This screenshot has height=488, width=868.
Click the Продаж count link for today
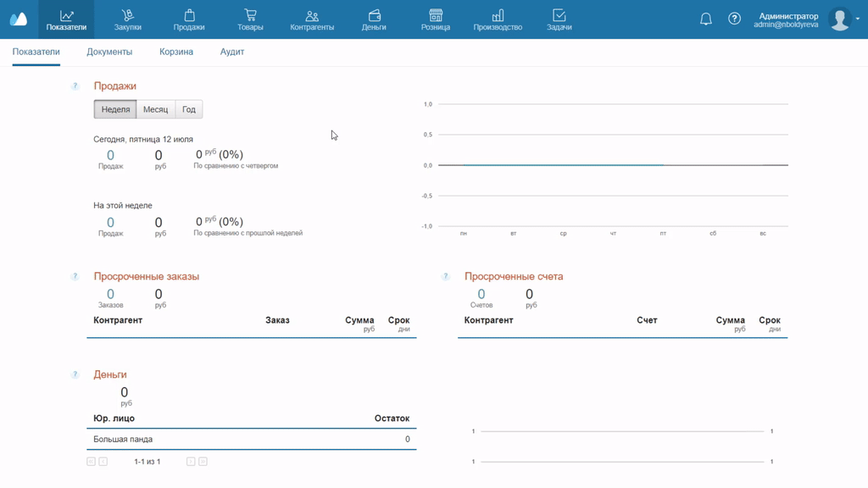110,156
